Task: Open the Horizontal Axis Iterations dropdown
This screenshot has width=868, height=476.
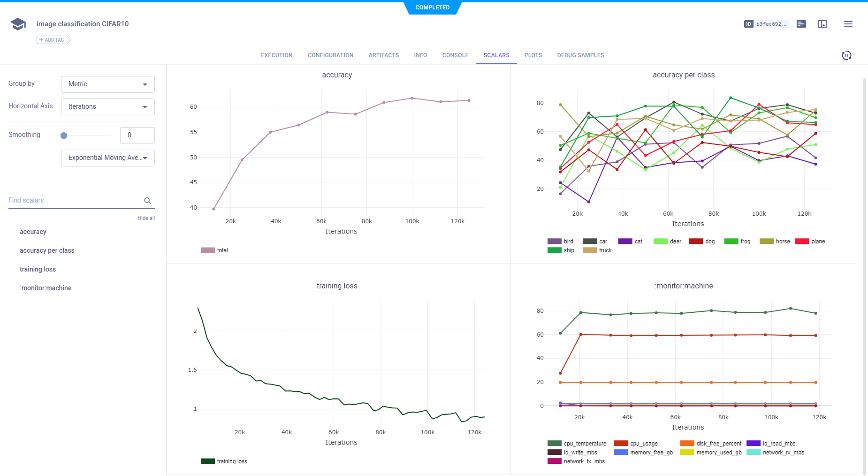Action: [108, 107]
